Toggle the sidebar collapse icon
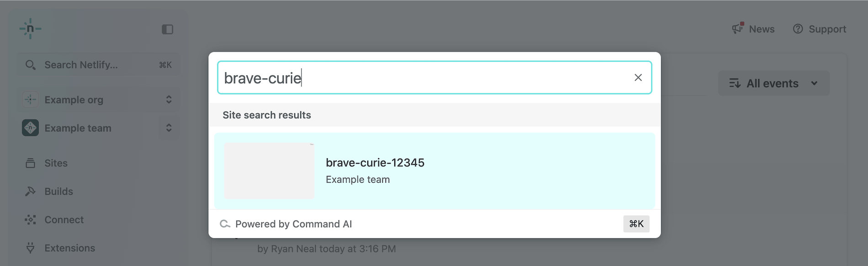This screenshot has width=868, height=266. [x=167, y=29]
